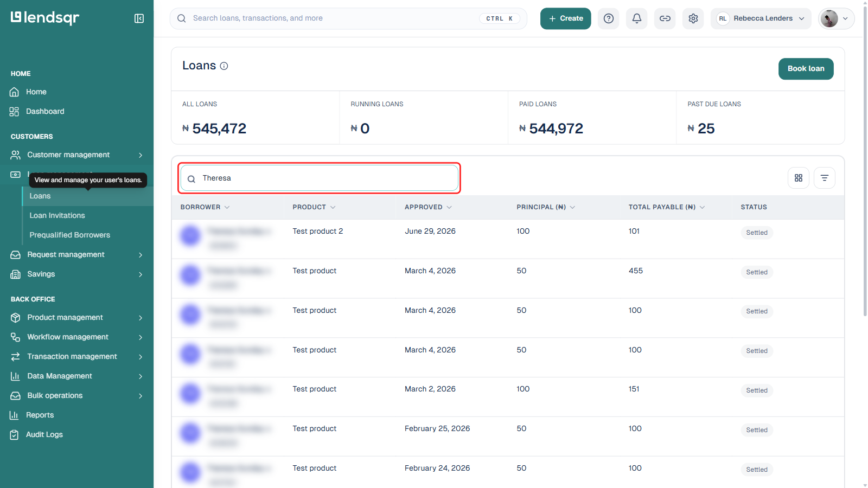The width and height of the screenshot is (868, 488).
Task: Click the user profile avatar
Action: pyautogui.click(x=829, y=18)
